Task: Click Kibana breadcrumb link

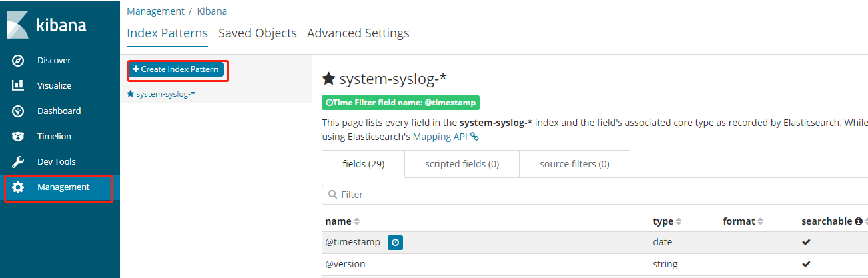Action: 212,11
